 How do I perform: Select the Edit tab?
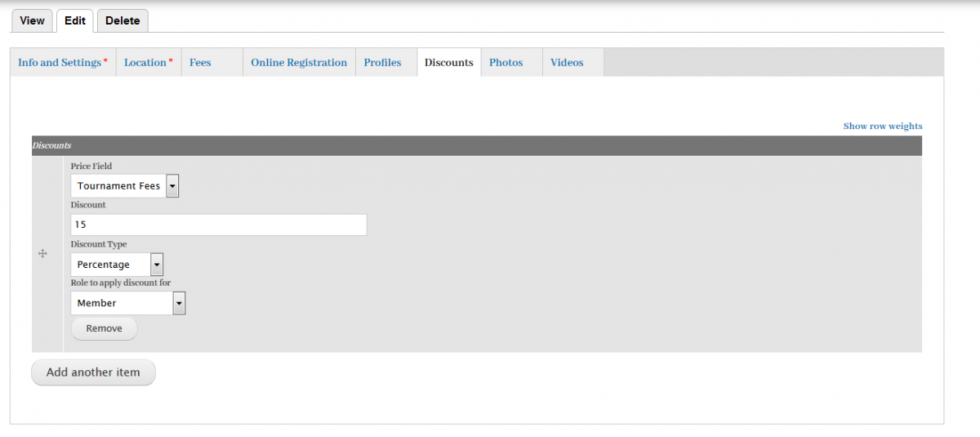75,20
